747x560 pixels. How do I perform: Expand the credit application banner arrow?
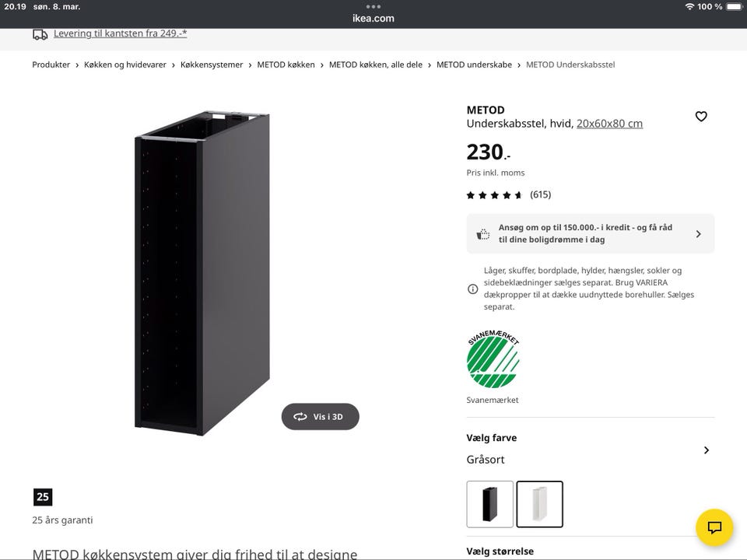pyautogui.click(x=699, y=234)
